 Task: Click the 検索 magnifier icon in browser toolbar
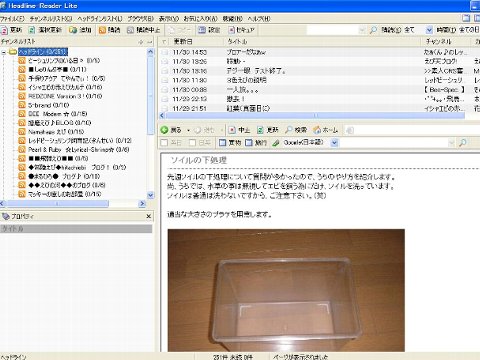289,130
